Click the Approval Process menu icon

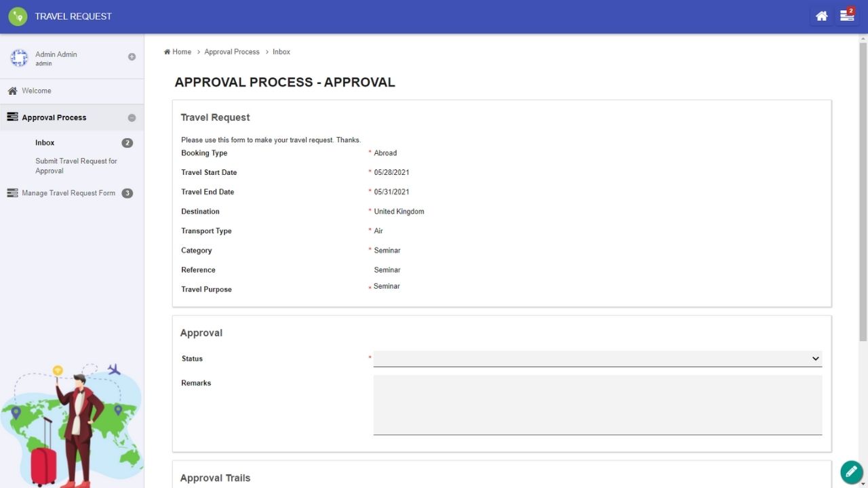click(12, 117)
